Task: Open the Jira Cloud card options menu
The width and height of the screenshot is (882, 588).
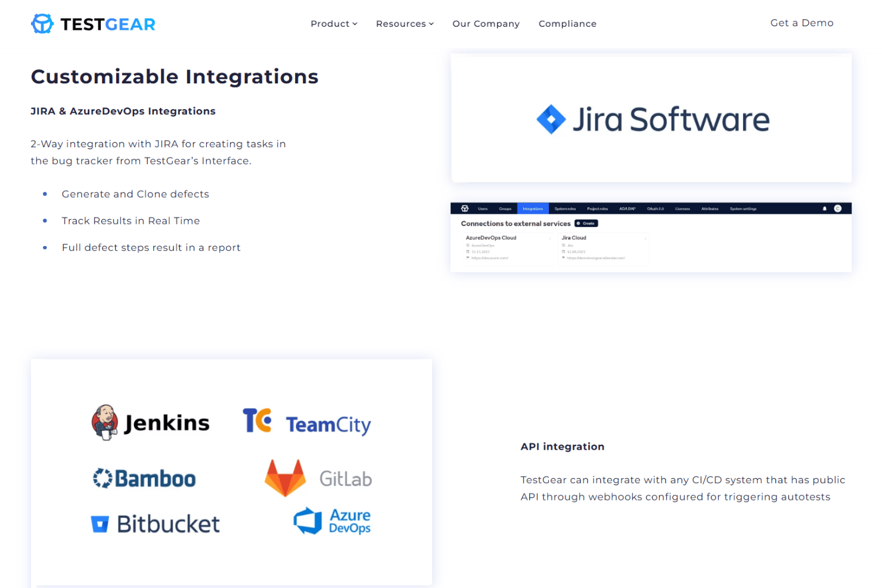Action: point(645,238)
